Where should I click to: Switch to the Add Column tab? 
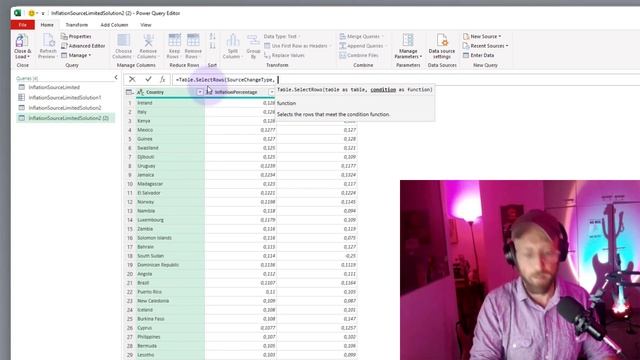(x=114, y=25)
